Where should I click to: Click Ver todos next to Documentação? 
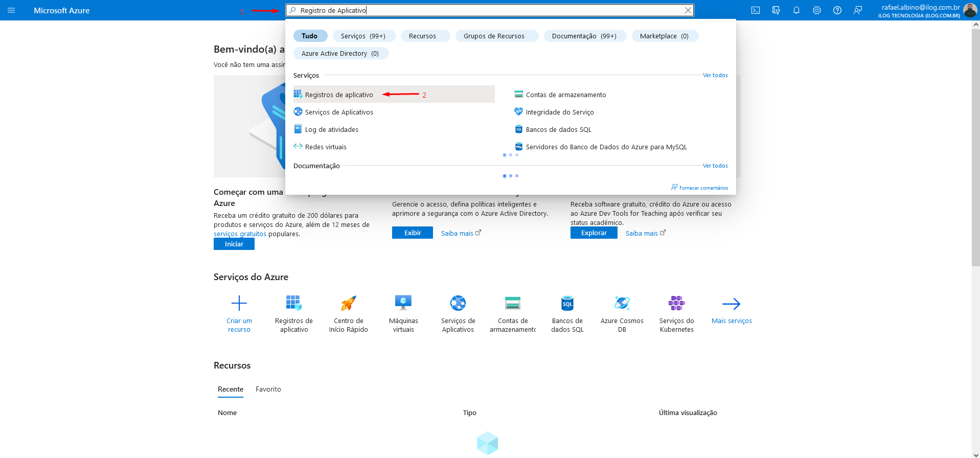click(715, 166)
